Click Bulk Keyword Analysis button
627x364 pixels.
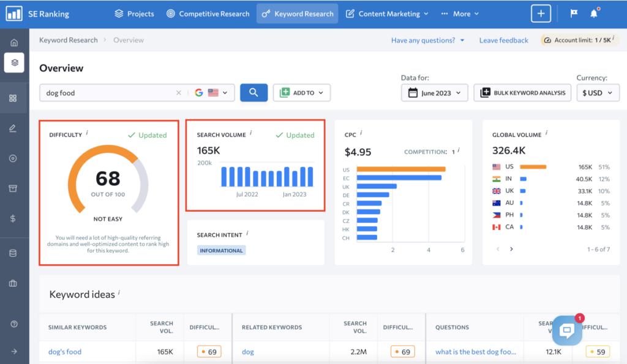[x=522, y=93]
